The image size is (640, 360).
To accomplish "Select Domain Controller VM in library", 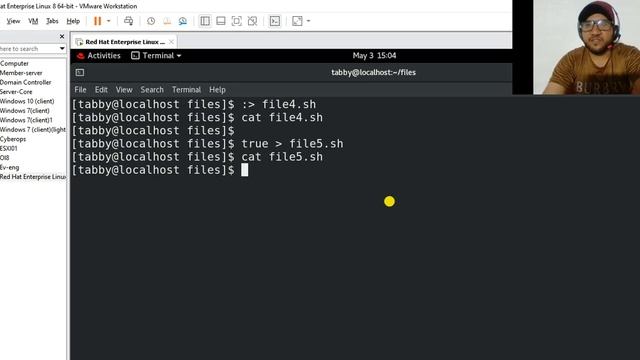I will click(x=26, y=82).
